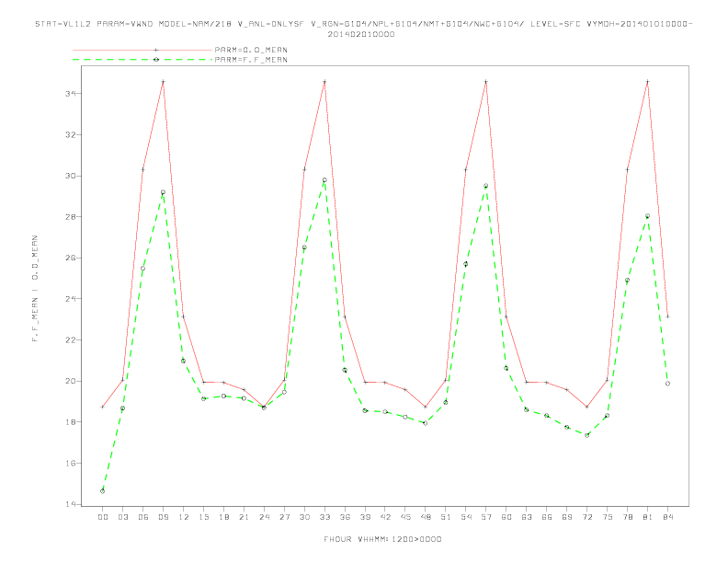Click y-axis tick label 22

point(70,340)
